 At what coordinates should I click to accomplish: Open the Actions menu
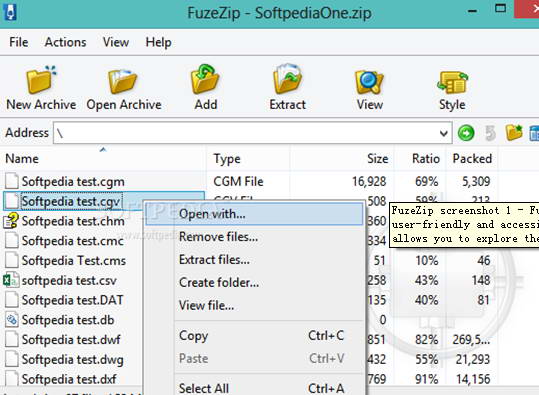point(65,42)
